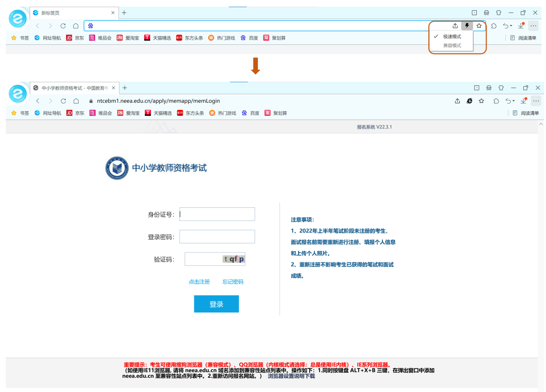Click the star icon in 中小学教师资格考试 window
The image size is (546, 392).
[x=481, y=101]
